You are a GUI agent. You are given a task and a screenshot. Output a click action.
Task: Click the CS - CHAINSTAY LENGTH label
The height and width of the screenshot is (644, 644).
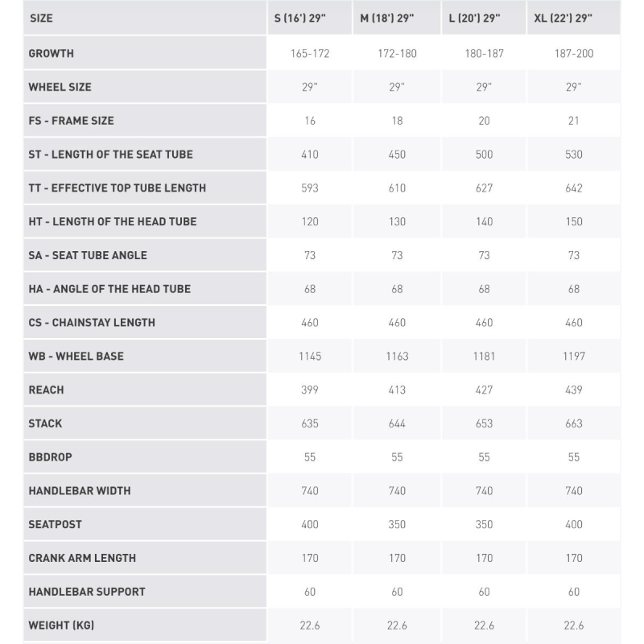pos(92,323)
